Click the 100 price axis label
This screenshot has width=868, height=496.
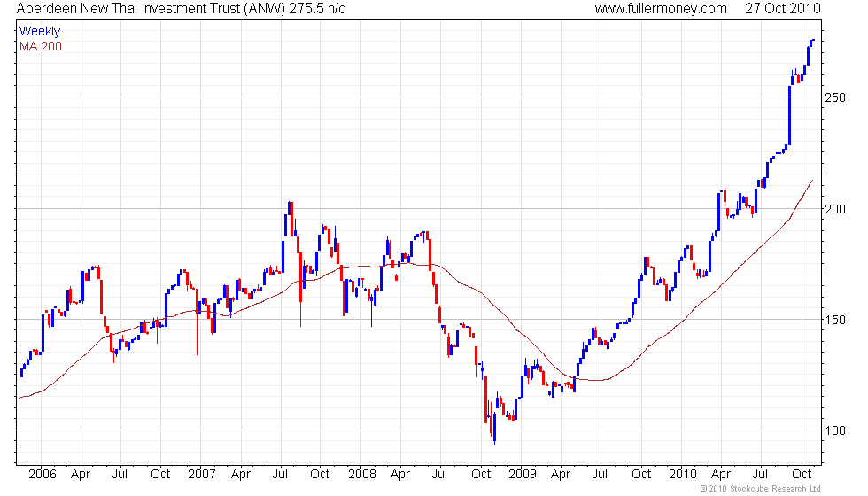834,430
